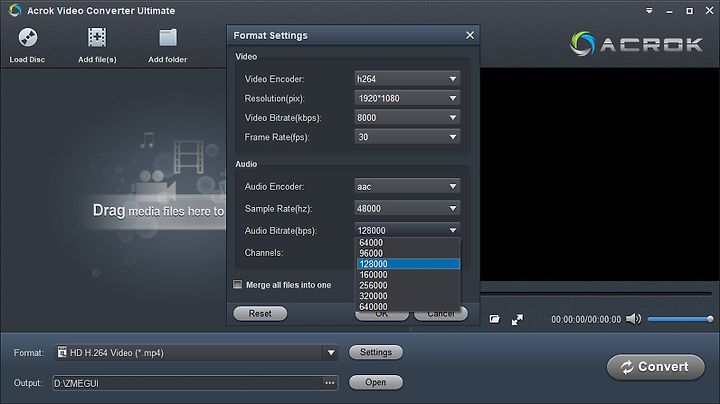
Task: Choose 256000 audio bitrate option
Action: [408, 285]
